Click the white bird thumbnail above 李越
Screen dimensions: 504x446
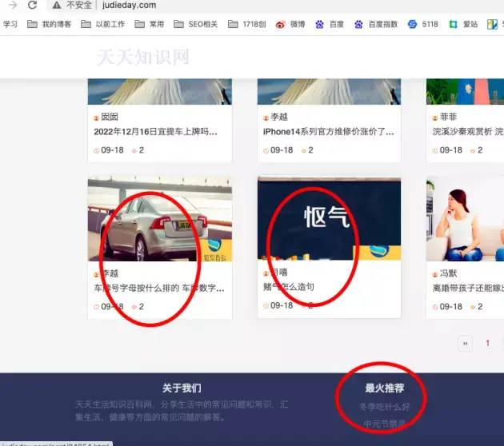[329, 91]
